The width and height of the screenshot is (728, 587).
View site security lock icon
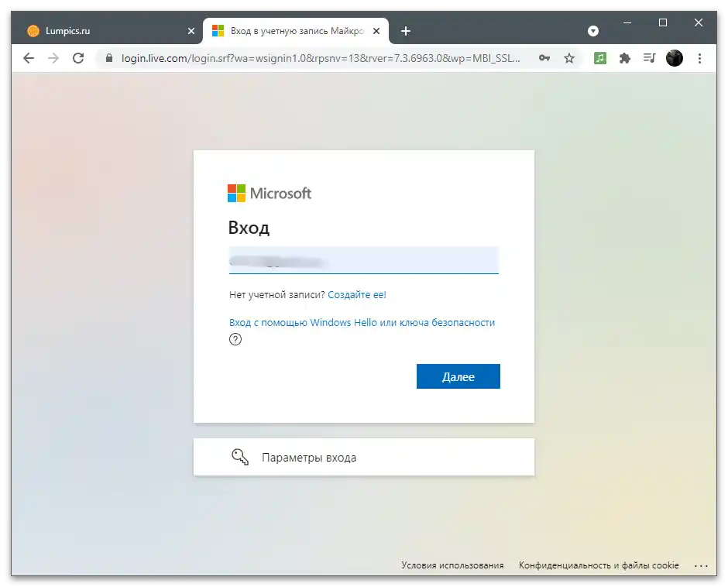(x=109, y=58)
